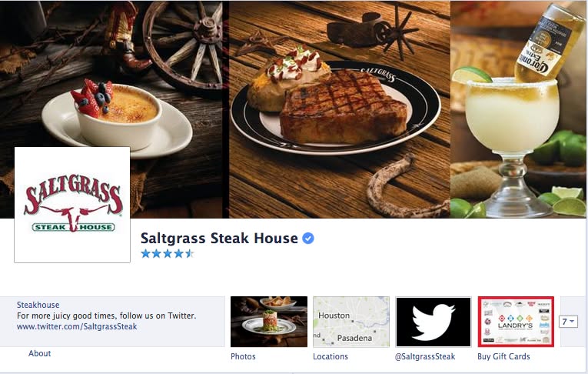Select the Locations label
The width and height of the screenshot is (588, 374).
(x=331, y=356)
